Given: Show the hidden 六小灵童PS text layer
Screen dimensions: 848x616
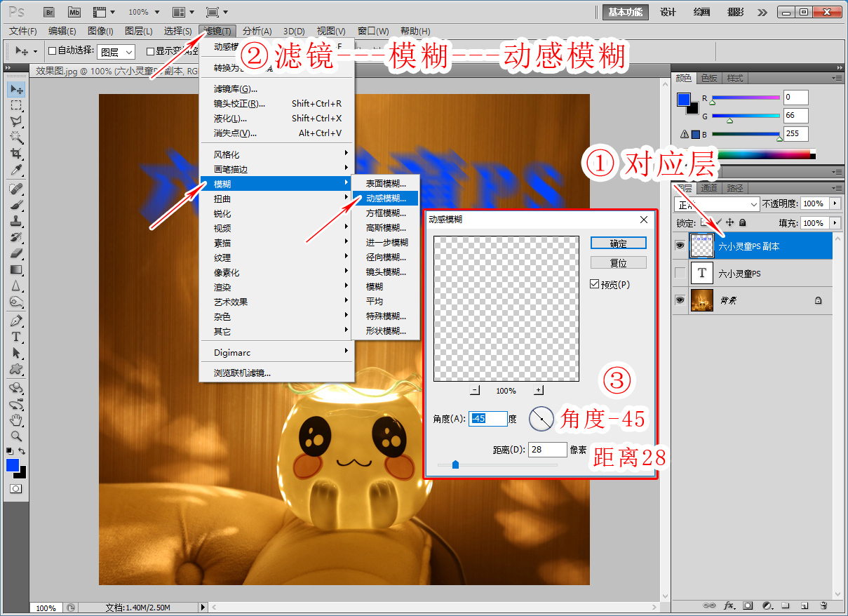Looking at the screenshot, I should click(680, 273).
